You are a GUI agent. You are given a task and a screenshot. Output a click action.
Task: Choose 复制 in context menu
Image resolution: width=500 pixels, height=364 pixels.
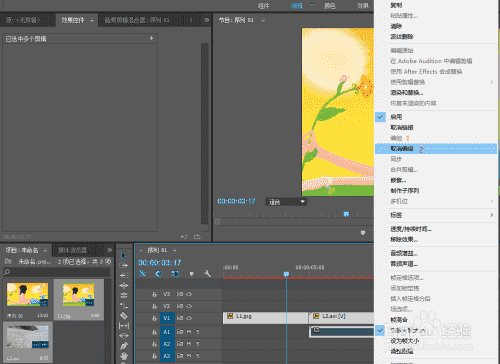[436, 5]
